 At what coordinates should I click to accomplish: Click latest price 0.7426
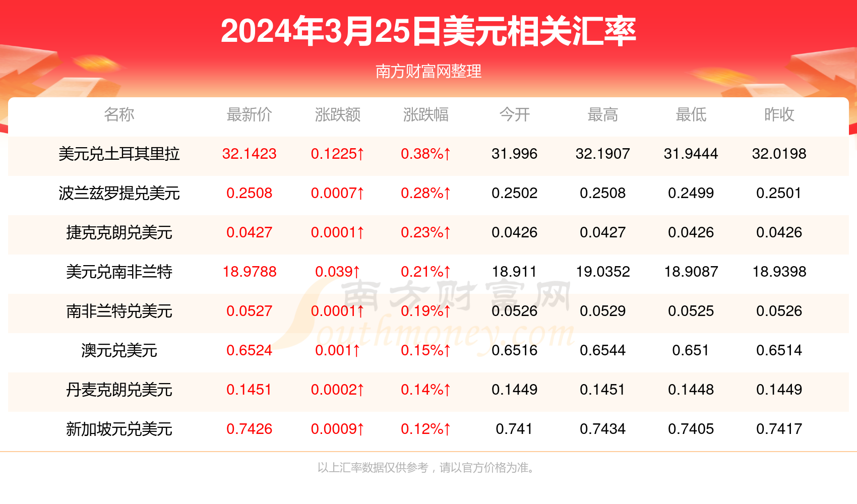(249, 429)
